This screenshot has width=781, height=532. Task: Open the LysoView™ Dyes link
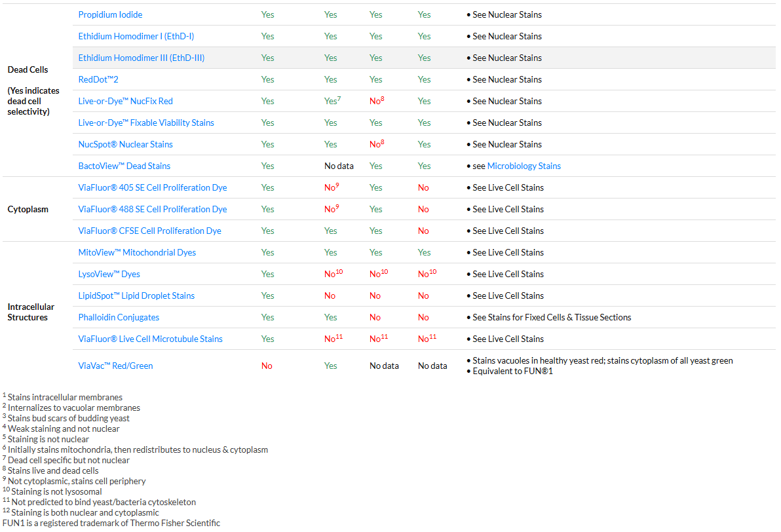(109, 274)
